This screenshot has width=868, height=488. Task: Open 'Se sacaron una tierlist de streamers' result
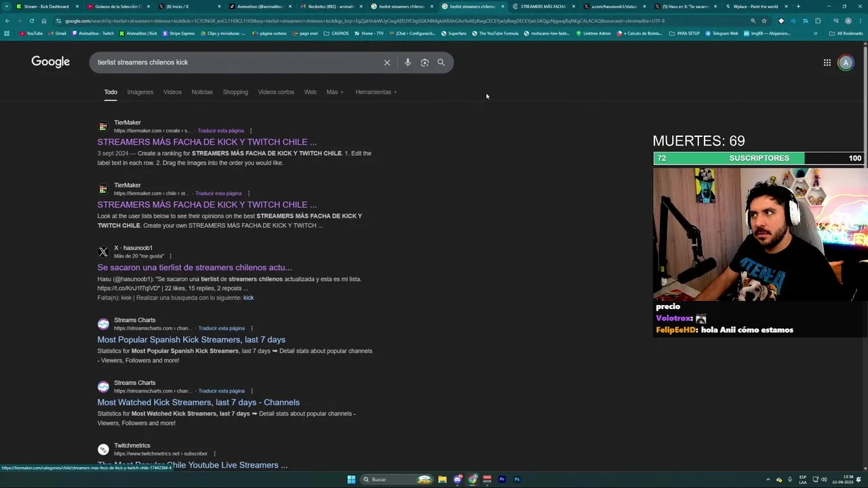[x=195, y=268]
